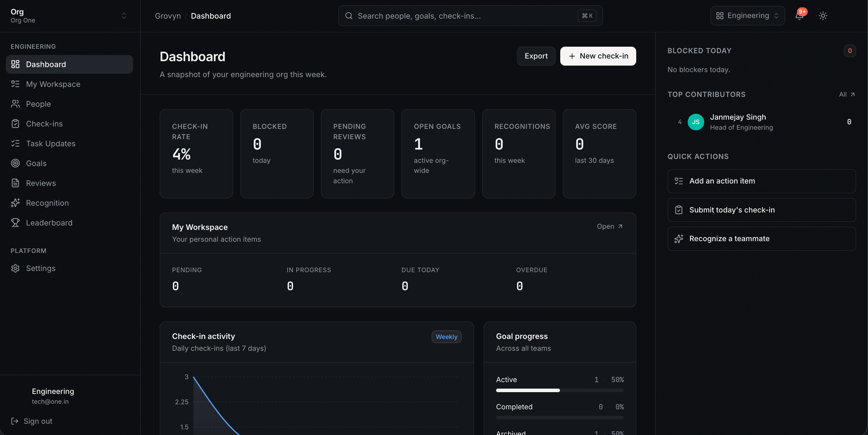Open the Goals page
This screenshot has height=435, width=868.
click(x=69, y=163)
